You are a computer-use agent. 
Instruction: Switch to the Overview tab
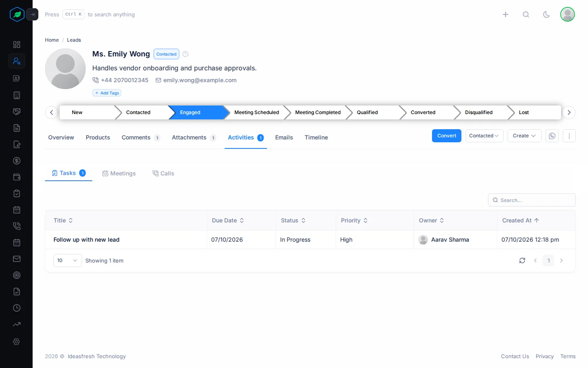(x=61, y=137)
